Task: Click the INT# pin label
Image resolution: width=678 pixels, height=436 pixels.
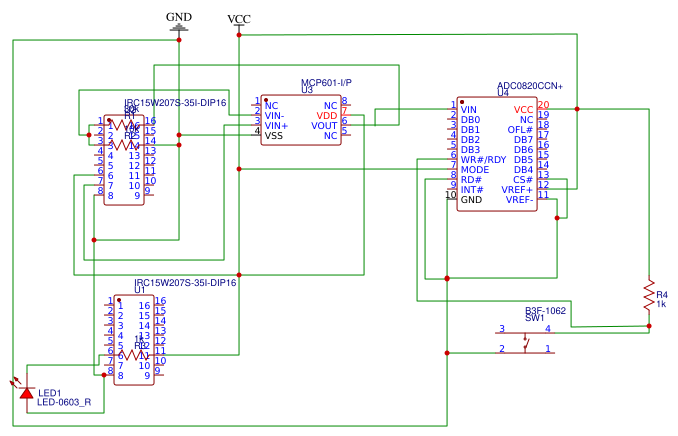Action: (x=472, y=189)
